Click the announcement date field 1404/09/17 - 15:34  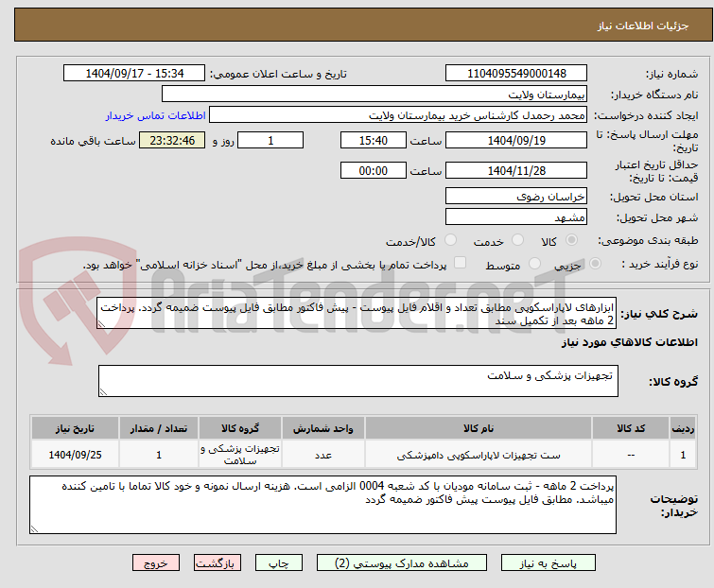(134, 74)
